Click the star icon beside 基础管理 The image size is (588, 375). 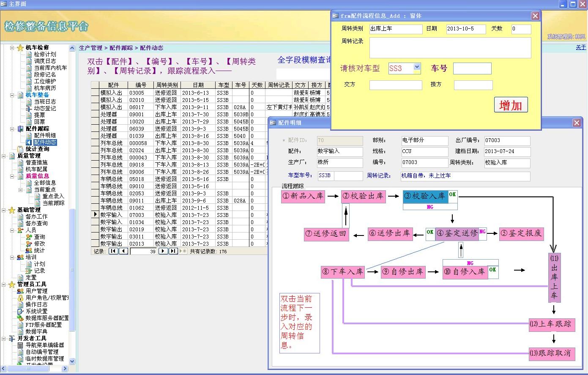pyautogui.click(x=11, y=210)
